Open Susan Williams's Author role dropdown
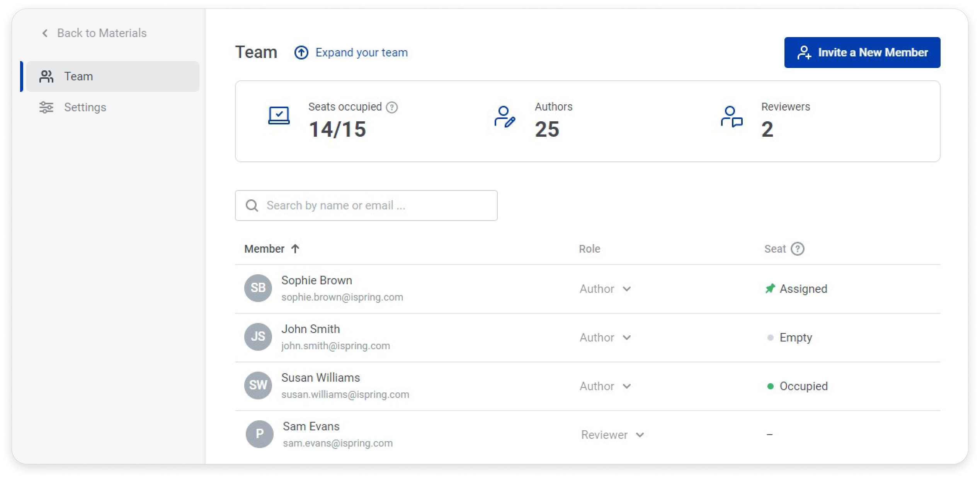 click(x=605, y=386)
